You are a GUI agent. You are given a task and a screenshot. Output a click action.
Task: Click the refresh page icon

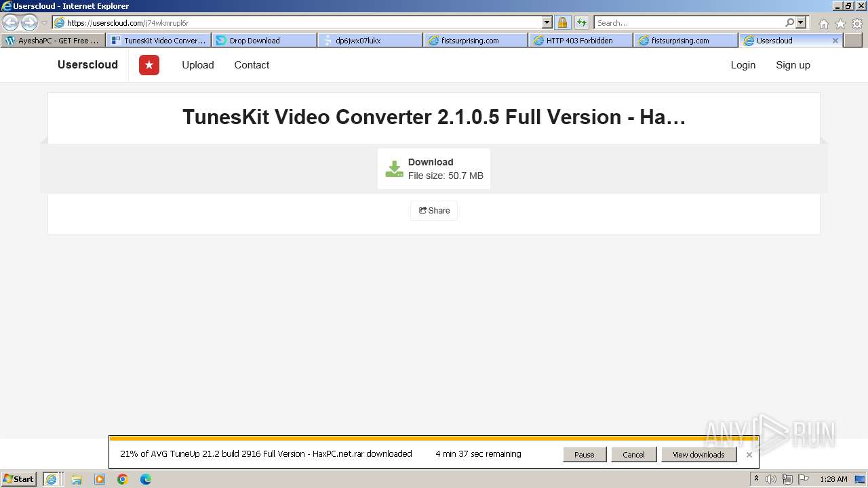click(x=582, y=22)
